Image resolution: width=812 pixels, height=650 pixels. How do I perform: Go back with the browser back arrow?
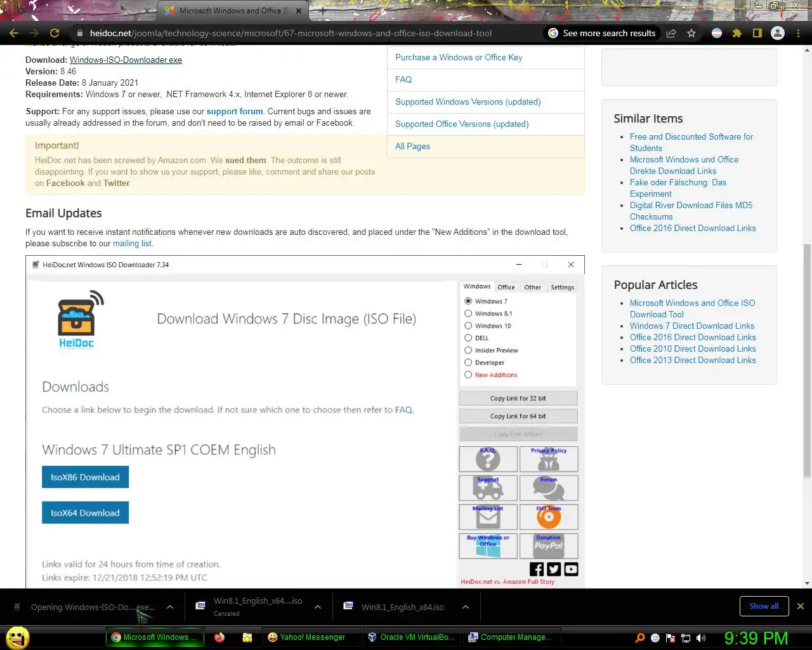click(x=14, y=33)
